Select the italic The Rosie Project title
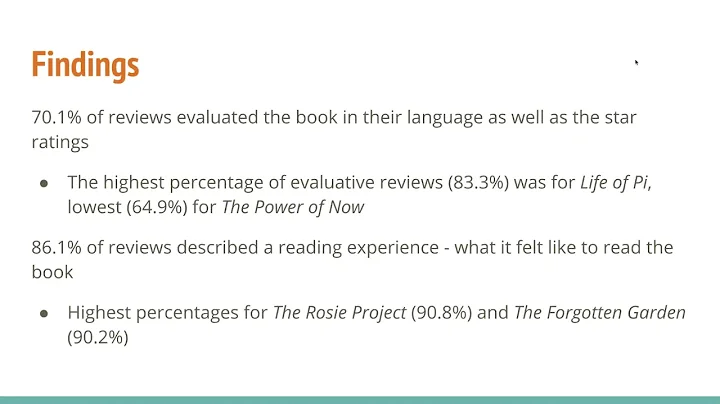Image resolution: width=720 pixels, height=404 pixels. (339, 313)
